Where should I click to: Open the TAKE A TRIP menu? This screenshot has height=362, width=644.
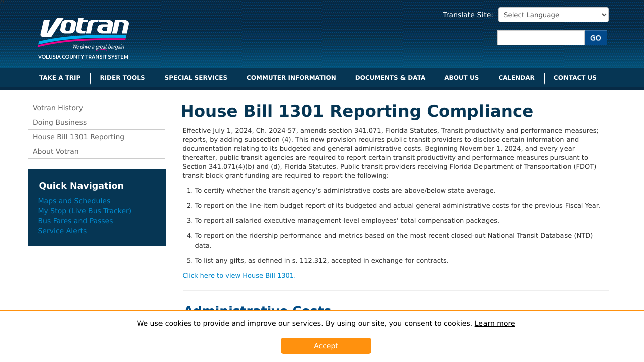pyautogui.click(x=60, y=78)
